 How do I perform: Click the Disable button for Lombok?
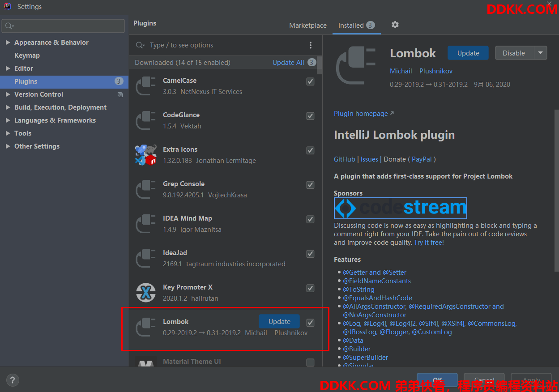click(514, 53)
